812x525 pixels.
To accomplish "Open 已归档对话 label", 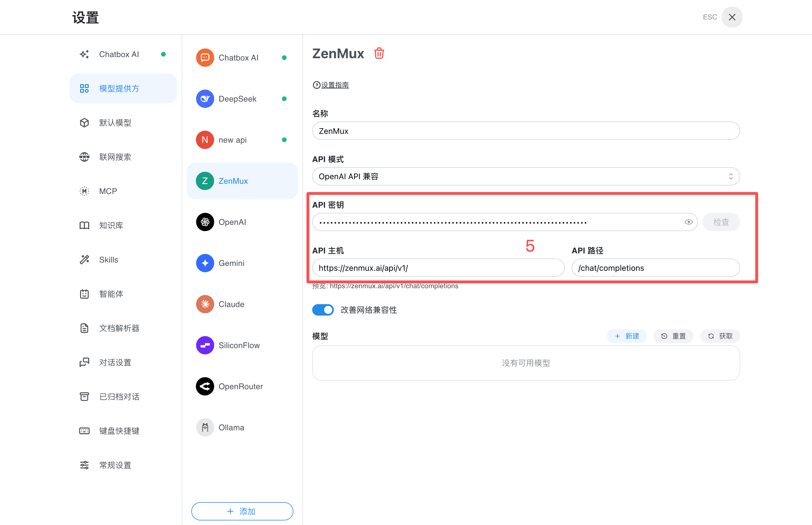I will coord(119,397).
